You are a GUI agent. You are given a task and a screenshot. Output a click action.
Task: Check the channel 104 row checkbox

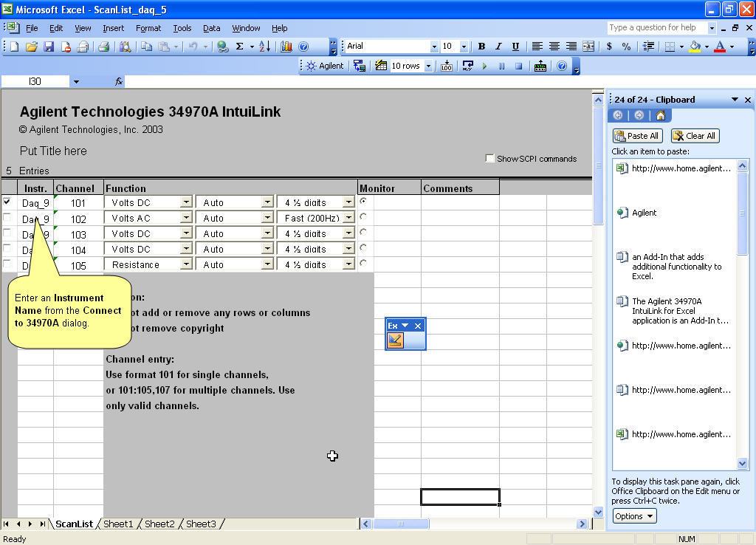click(7, 248)
